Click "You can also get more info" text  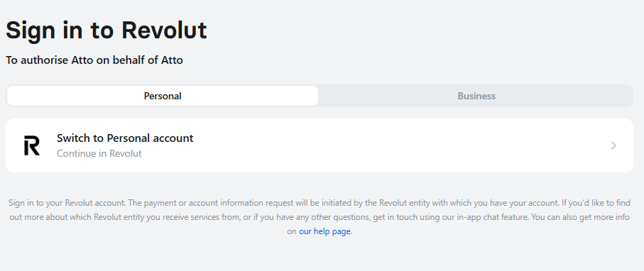click(x=580, y=217)
